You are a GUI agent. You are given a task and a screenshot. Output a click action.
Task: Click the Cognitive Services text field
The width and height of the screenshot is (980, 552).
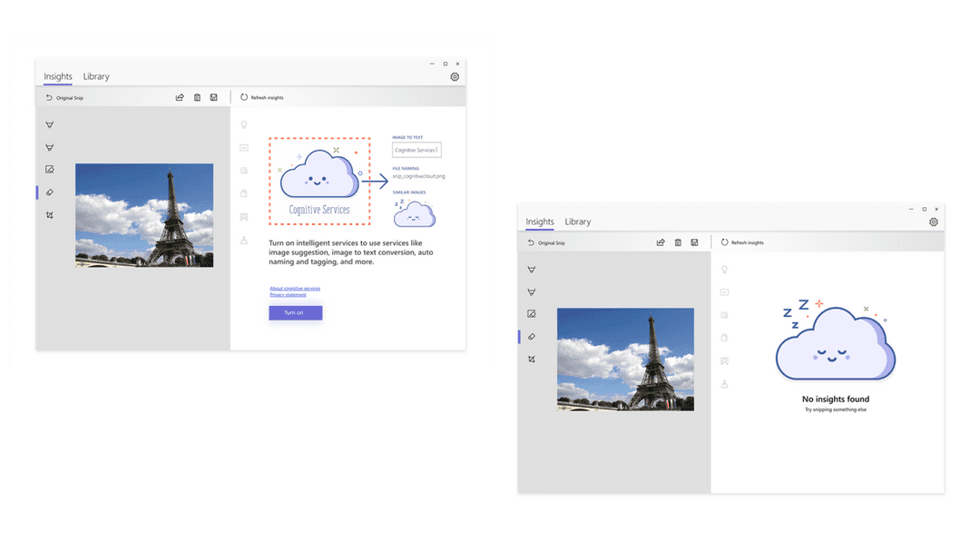(416, 150)
